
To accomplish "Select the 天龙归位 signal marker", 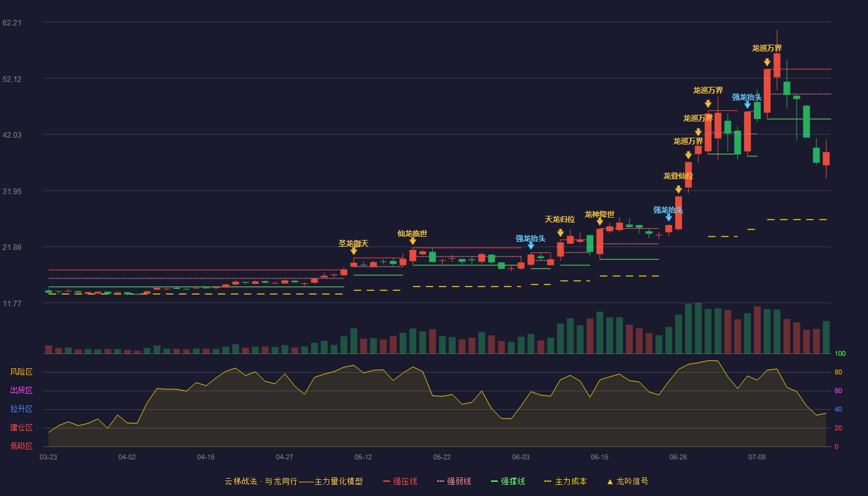I will 560,233.
